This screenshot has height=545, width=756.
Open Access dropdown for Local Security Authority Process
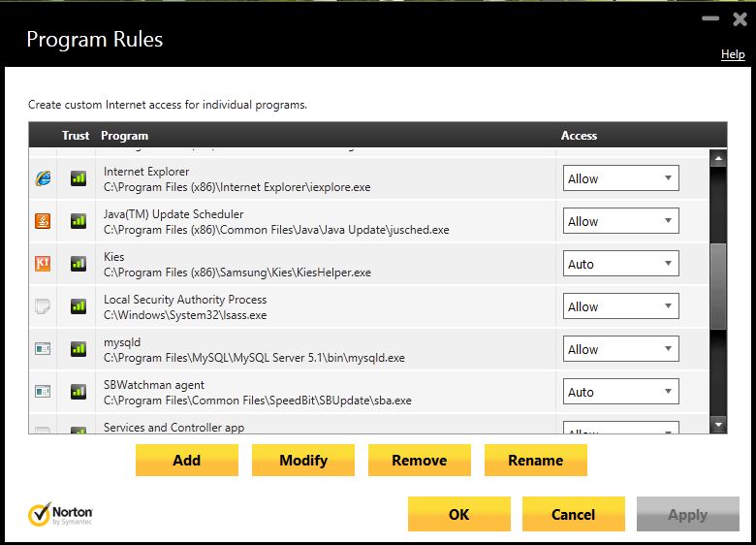[621, 306]
